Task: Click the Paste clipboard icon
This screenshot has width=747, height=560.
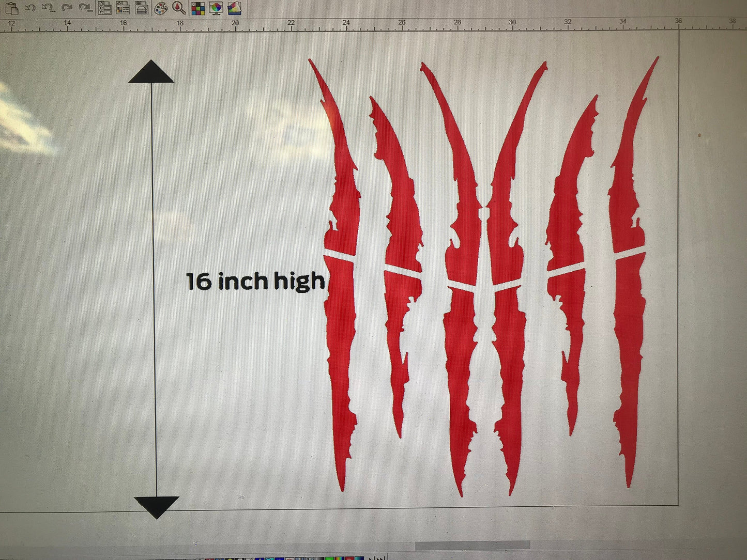Action: point(12,8)
